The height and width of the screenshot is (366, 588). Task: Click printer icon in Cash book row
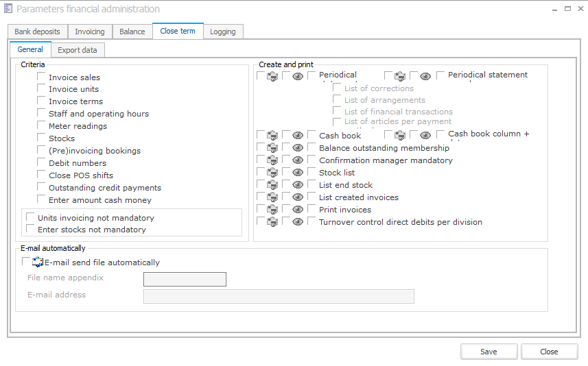(x=272, y=135)
